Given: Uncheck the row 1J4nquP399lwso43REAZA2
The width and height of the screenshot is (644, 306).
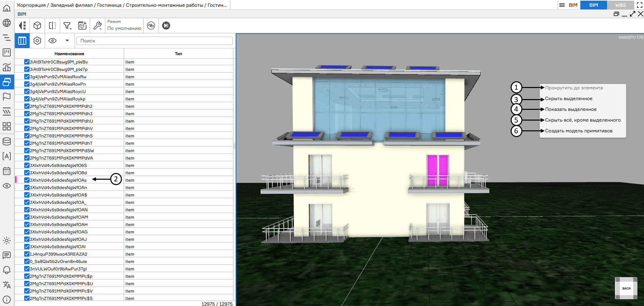Looking at the screenshot, I should (27, 254).
